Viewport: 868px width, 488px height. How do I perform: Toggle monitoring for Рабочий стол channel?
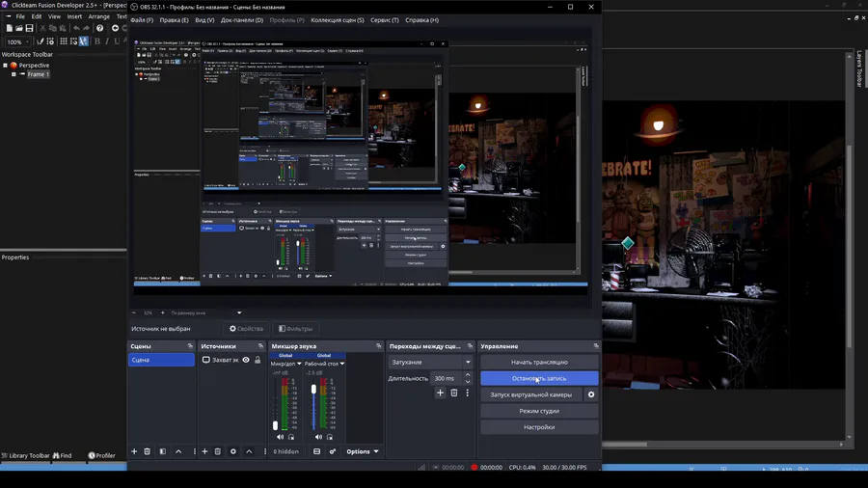coord(330,437)
